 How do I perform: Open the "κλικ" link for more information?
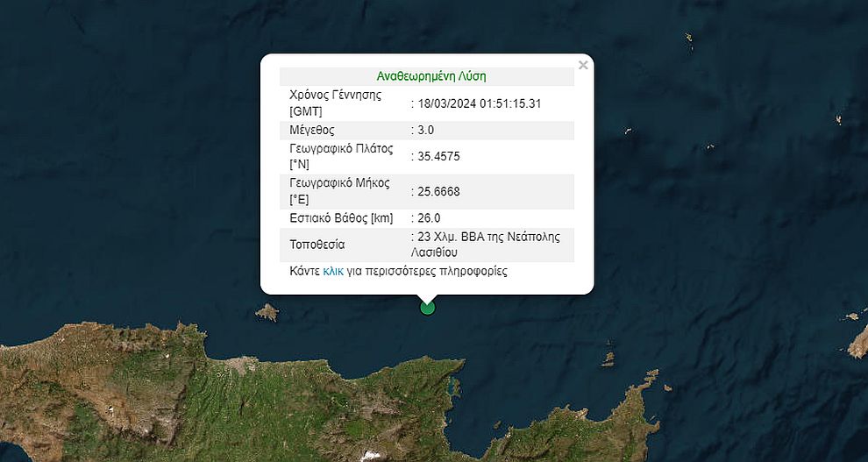[x=333, y=272]
